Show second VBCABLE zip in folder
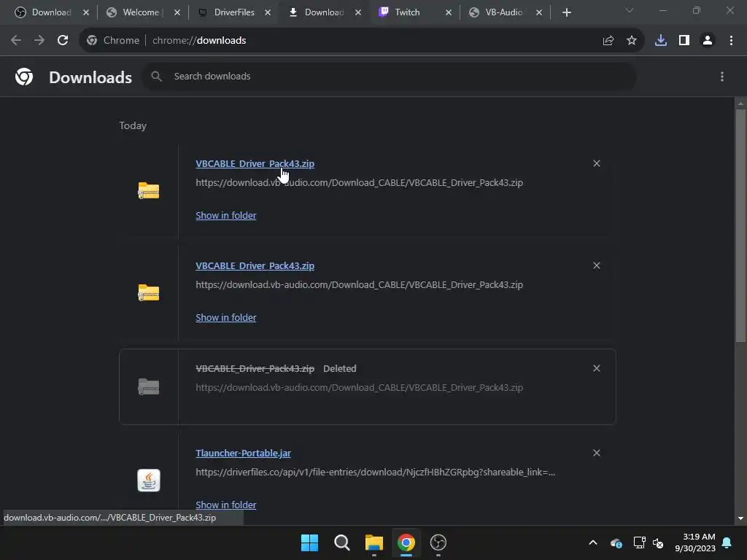This screenshot has width=747, height=560. point(226,317)
